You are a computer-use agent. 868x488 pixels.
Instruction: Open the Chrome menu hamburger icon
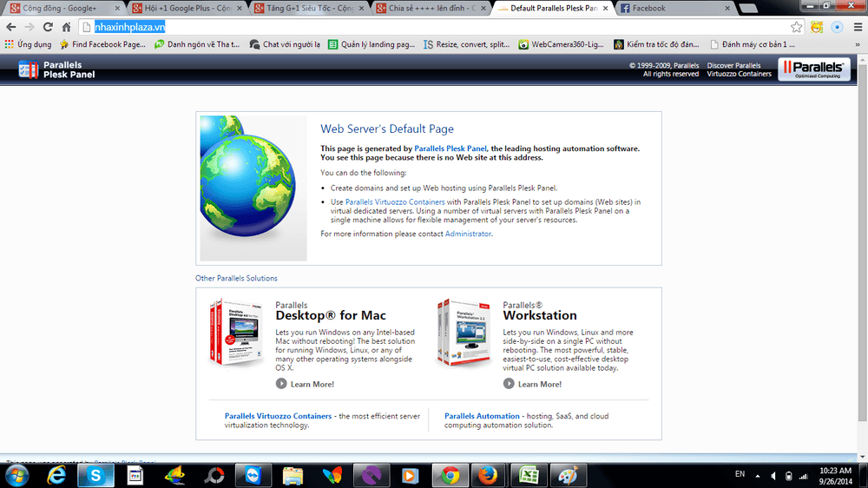coord(858,27)
